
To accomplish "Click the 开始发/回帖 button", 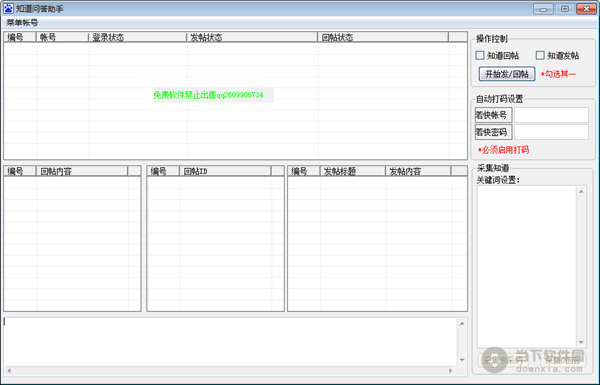I will pos(507,74).
